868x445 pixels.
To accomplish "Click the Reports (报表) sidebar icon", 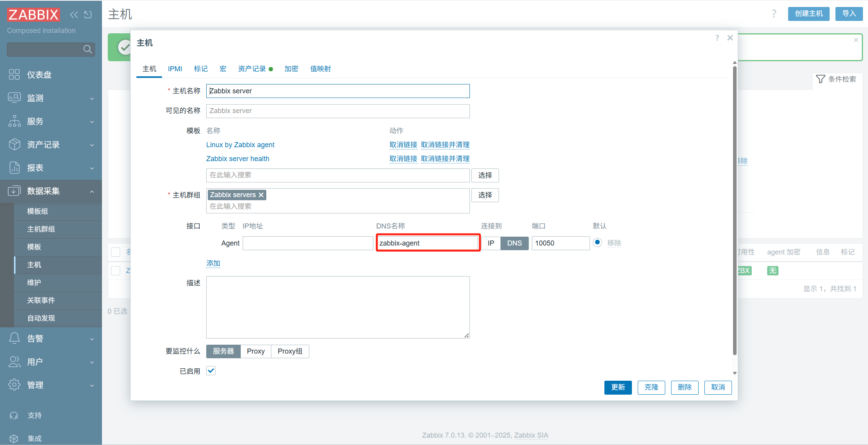I will click(14, 167).
